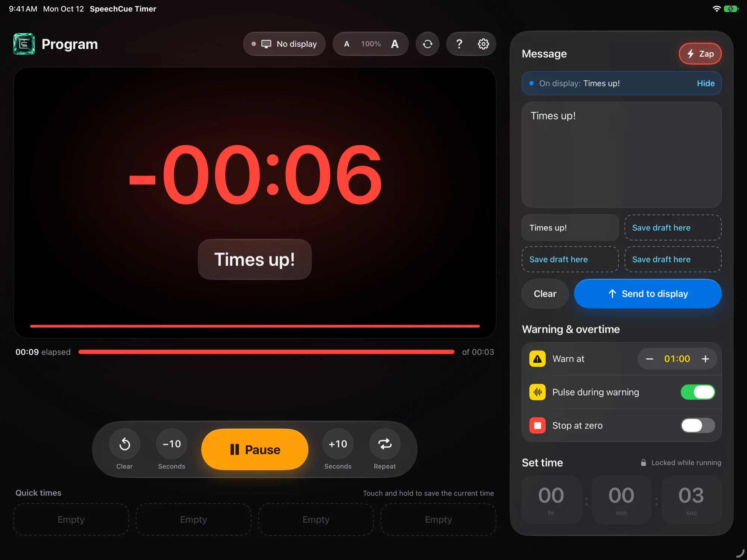Open help with the question mark

[x=459, y=44]
